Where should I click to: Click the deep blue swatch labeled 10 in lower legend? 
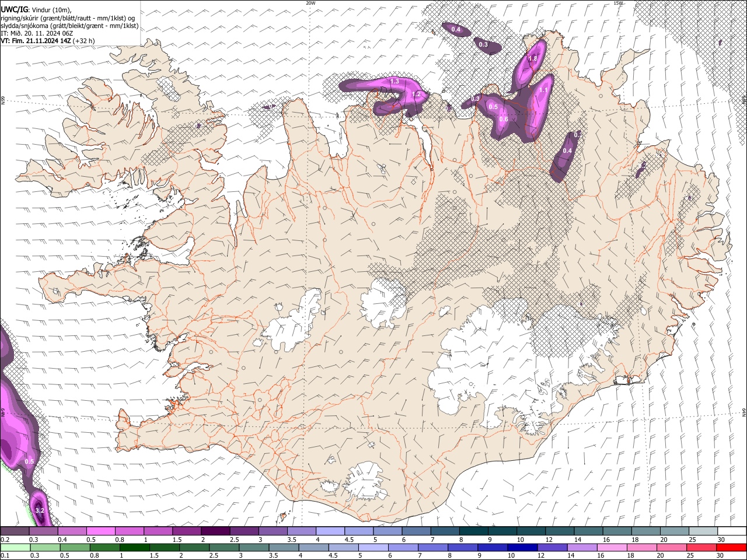click(x=522, y=547)
